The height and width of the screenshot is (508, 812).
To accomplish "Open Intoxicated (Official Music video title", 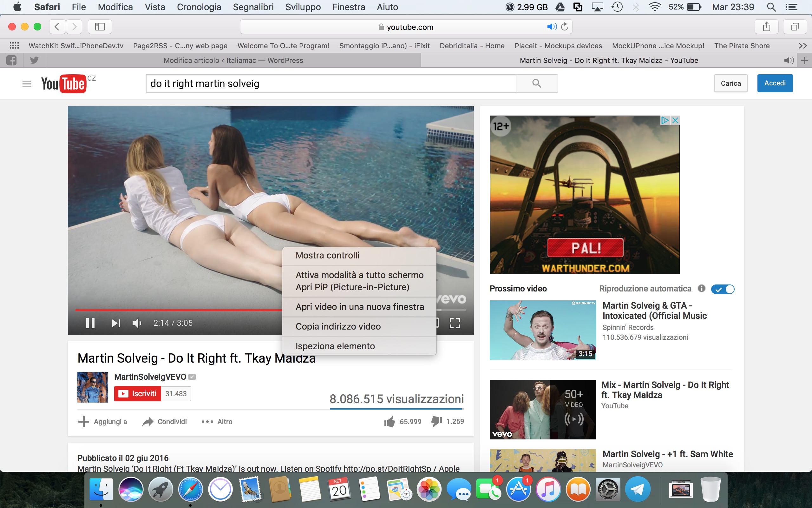I will (x=654, y=311).
